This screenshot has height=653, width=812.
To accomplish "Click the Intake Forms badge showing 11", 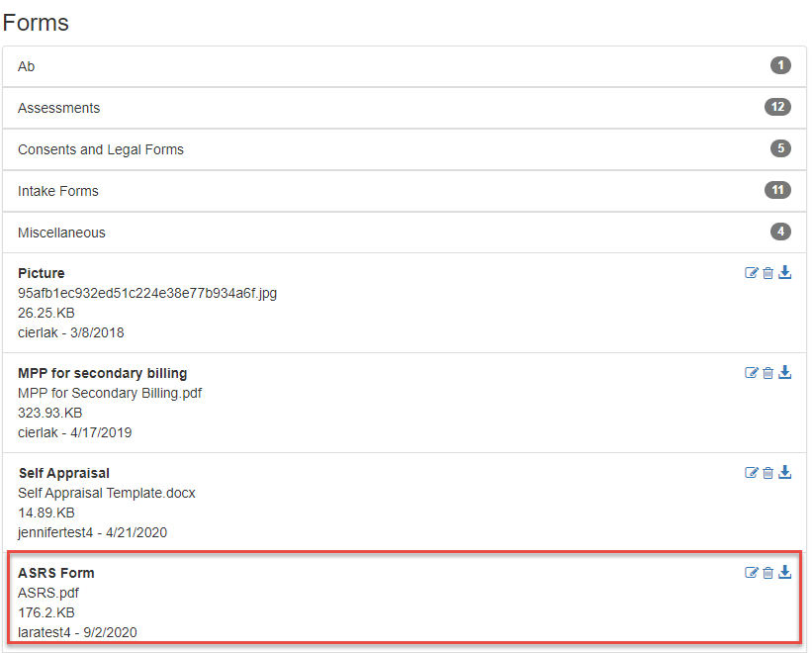I will click(x=777, y=190).
